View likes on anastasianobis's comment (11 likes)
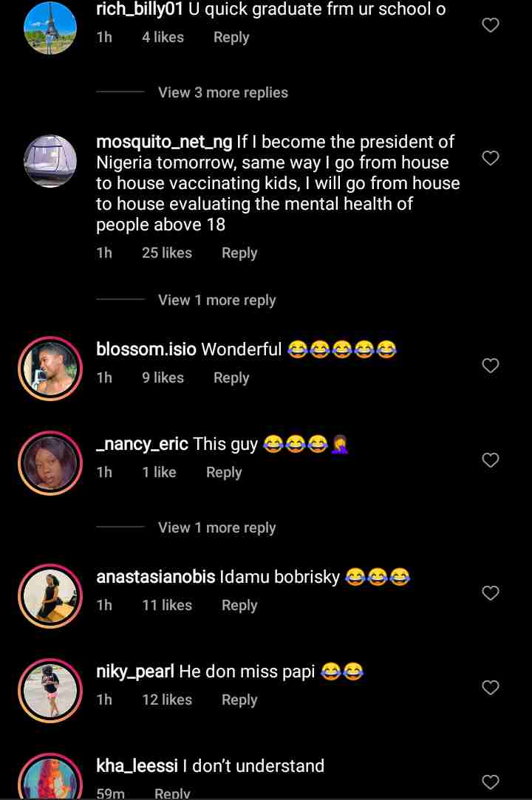Screen dimensions: 532x800 [167, 605]
